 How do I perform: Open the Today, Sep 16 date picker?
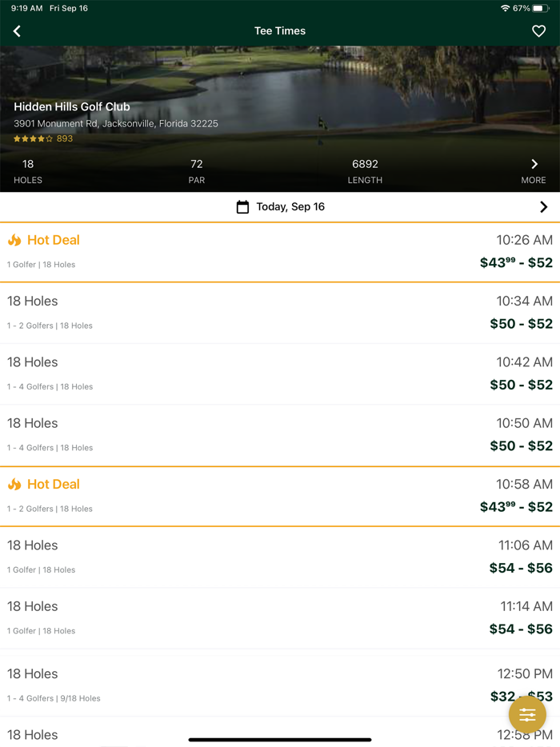[290, 207]
